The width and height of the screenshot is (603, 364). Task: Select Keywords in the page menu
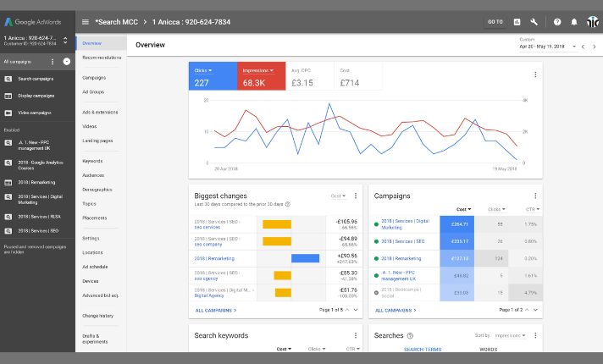[x=92, y=161]
